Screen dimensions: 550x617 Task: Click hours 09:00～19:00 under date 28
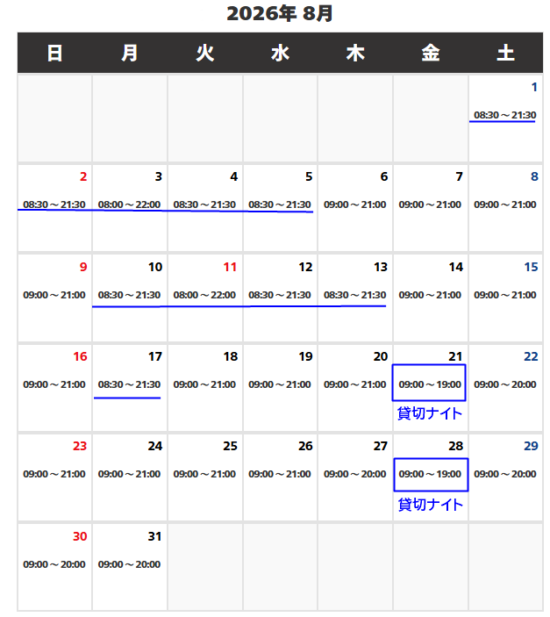[x=430, y=474]
